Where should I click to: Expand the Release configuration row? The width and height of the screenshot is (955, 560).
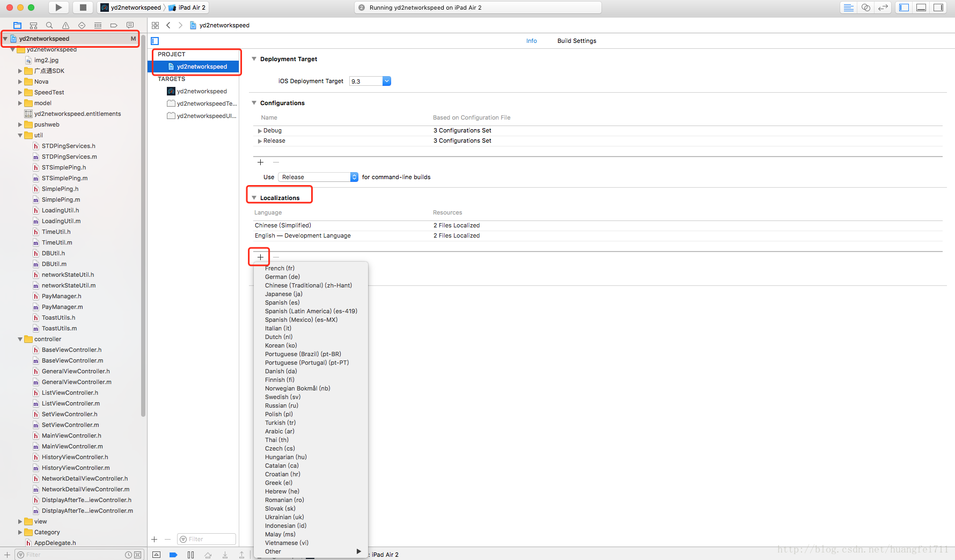coord(260,141)
